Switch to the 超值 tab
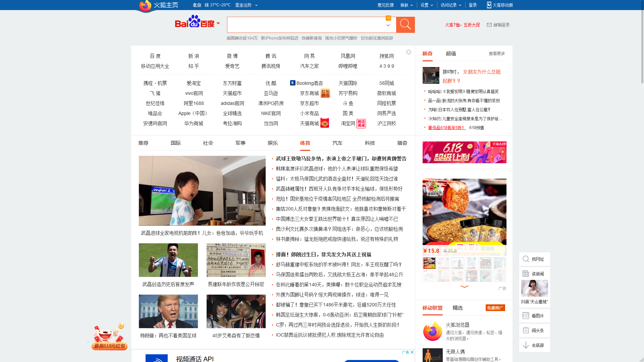The height and width of the screenshot is (362, 644). click(x=450, y=54)
